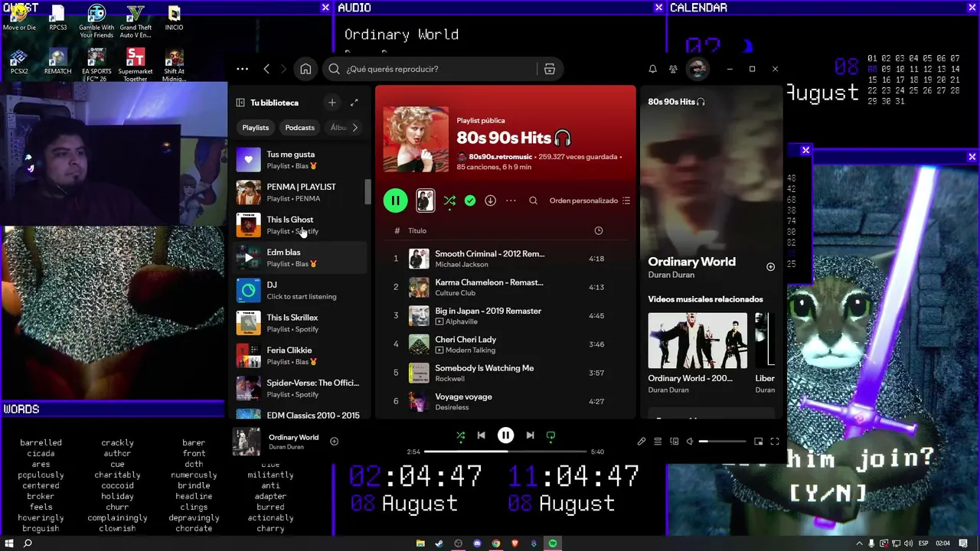Viewport: 980px width, 551px height.
Task: Collapse Tu biblioteca sidebar
Action: tap(240, 103)
